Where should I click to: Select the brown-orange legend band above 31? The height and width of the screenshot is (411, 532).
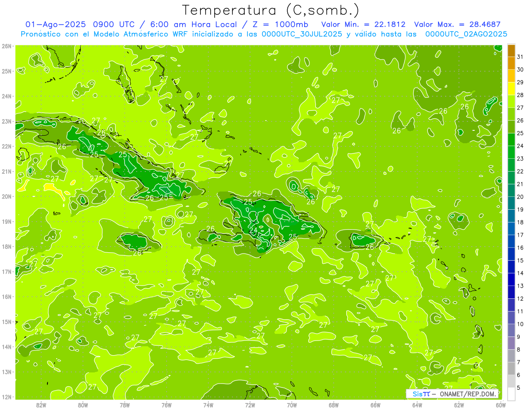click(x=511, y=51)
